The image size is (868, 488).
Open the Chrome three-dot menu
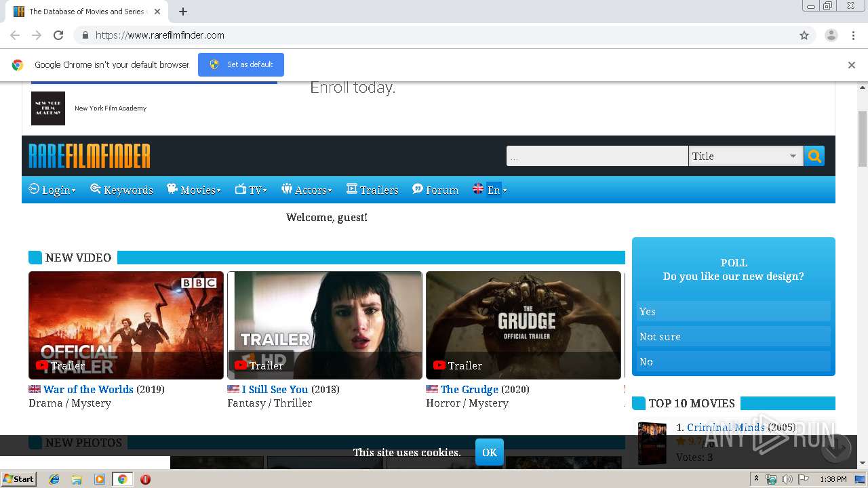[x=854, y=35]
